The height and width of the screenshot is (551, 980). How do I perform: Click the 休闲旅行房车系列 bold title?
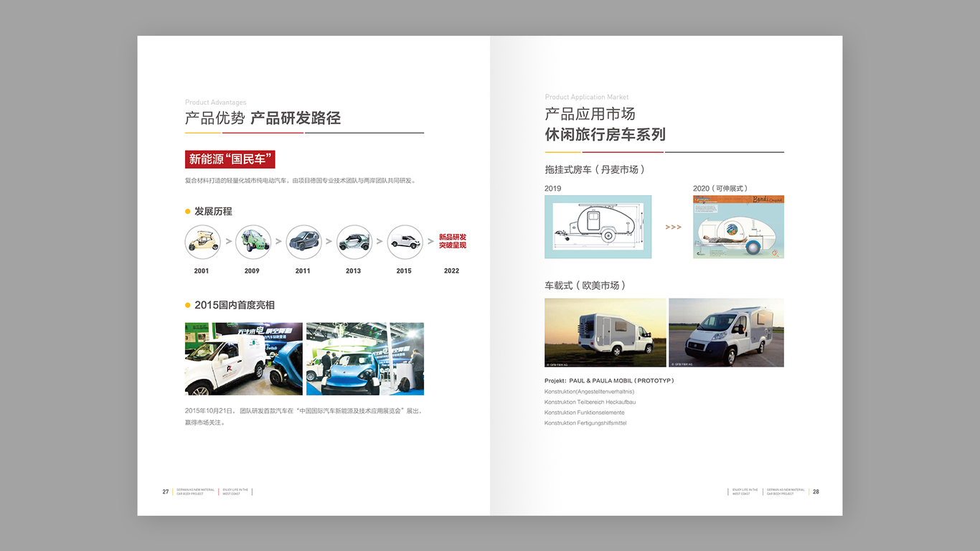(606, 134)
